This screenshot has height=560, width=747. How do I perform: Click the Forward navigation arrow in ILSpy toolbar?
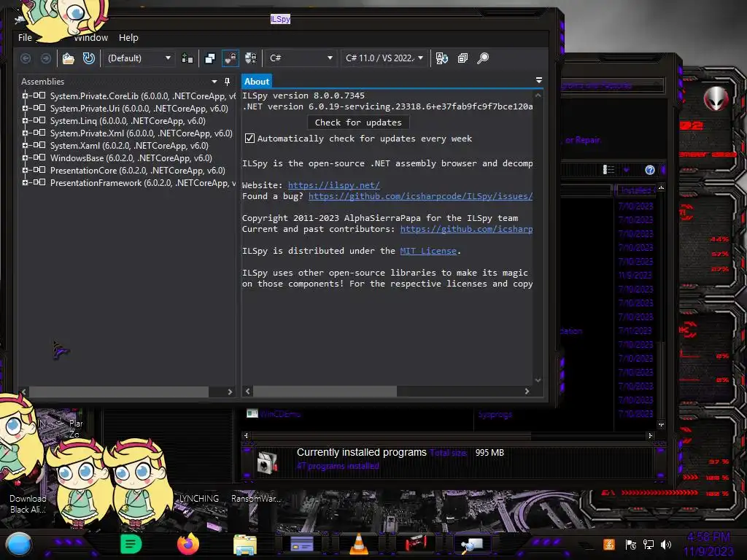[46, 58]
